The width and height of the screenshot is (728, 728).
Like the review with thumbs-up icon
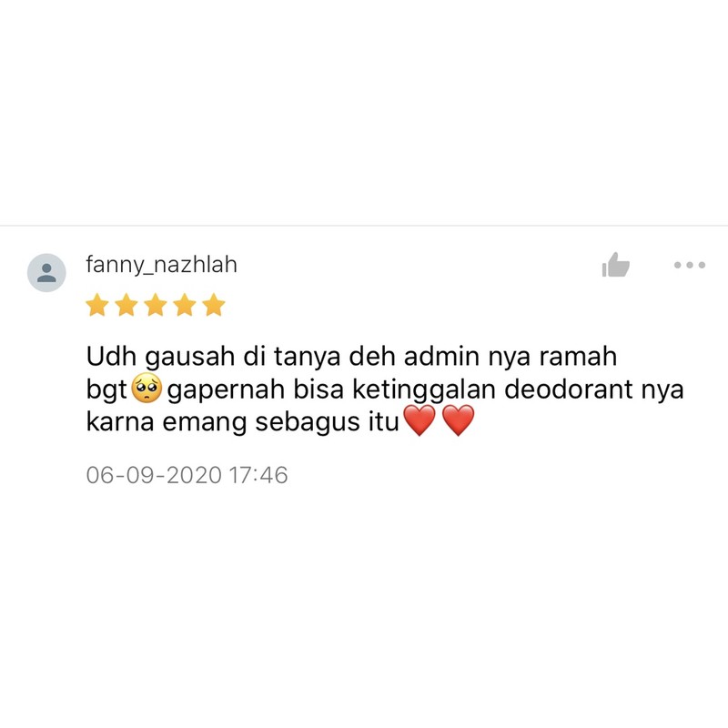pos(616,265)
